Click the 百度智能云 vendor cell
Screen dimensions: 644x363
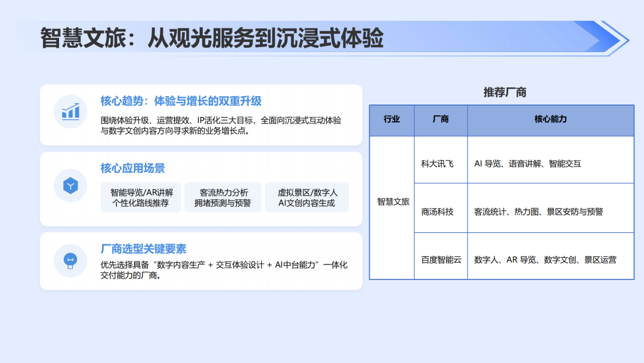point(441,256)
